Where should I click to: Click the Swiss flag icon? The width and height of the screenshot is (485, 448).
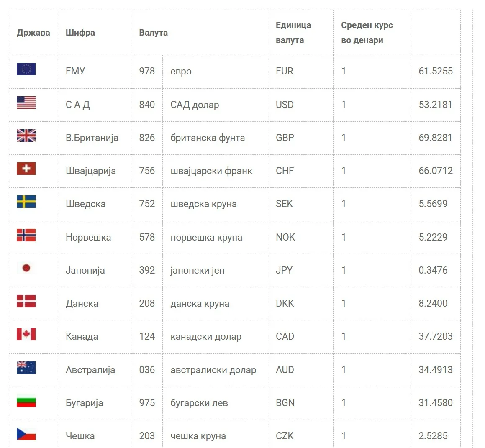click(26, 169)
